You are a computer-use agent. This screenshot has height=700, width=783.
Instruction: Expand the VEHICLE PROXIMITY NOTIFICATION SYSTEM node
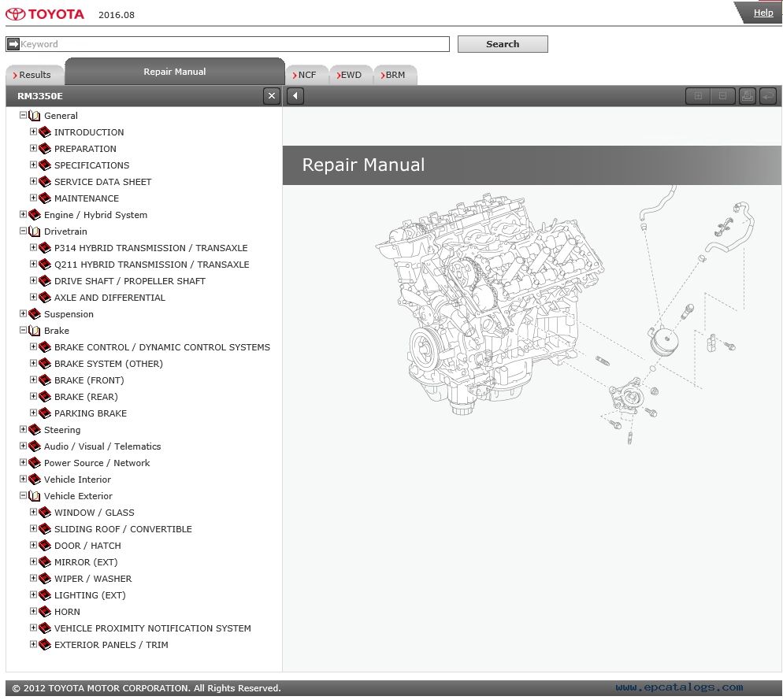point(33,627)
